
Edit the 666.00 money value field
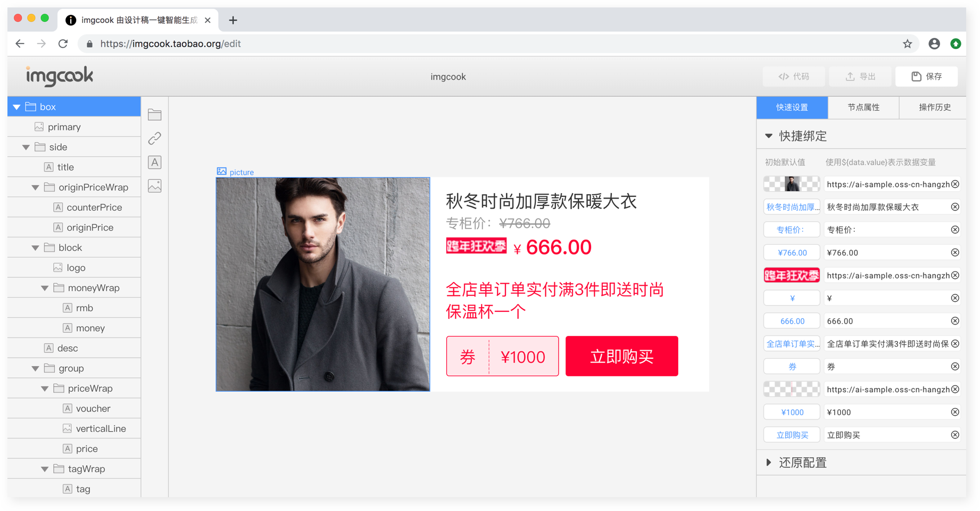point(887,321)
